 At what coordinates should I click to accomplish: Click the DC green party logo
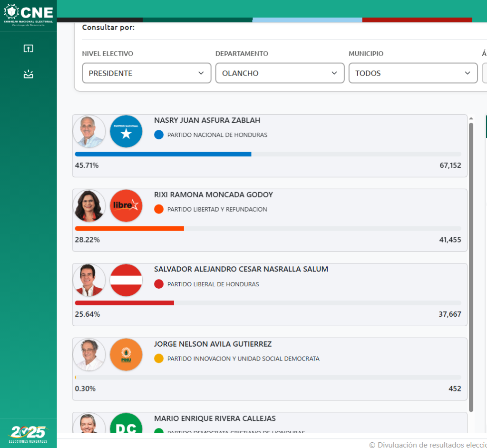click(126, 423)
